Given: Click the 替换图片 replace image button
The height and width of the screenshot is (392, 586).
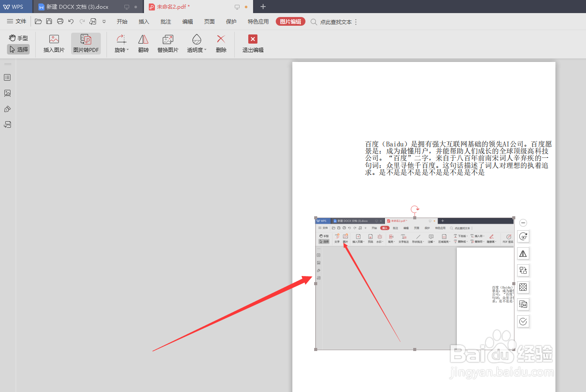Looking at the screenshot, I should click(168, 44).
